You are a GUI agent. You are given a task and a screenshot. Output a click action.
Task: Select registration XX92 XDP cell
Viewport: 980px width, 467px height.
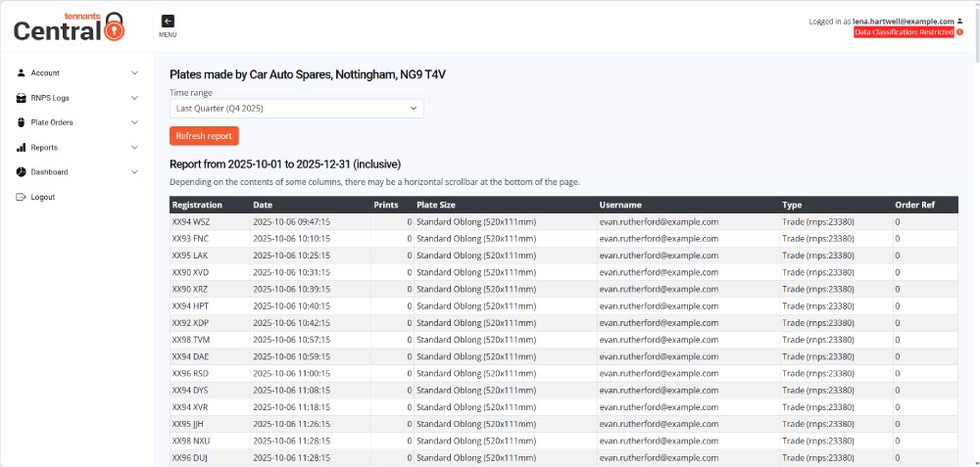pyautogui.click(x=210, y=323)
